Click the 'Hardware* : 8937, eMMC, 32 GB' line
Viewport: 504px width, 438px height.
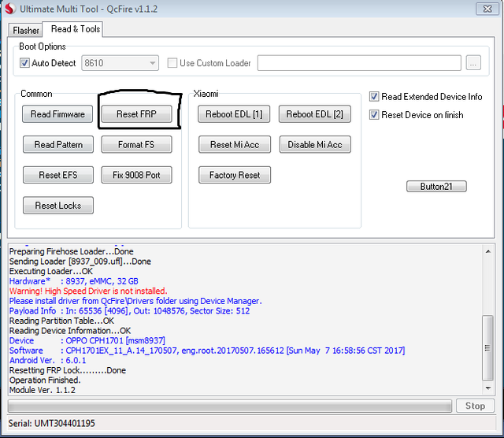[x=73, y=281]
